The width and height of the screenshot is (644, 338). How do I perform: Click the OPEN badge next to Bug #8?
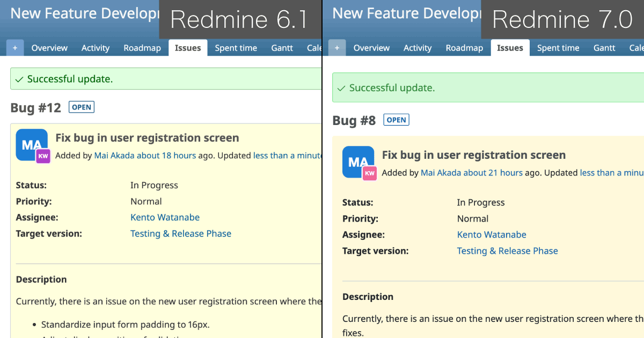[x=396, y=120]
